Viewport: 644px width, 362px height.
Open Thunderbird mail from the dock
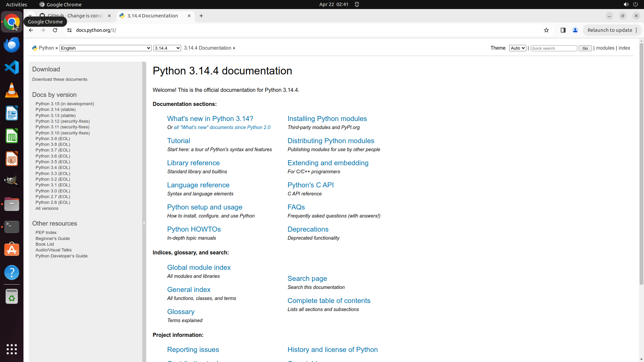click(12, 45)
